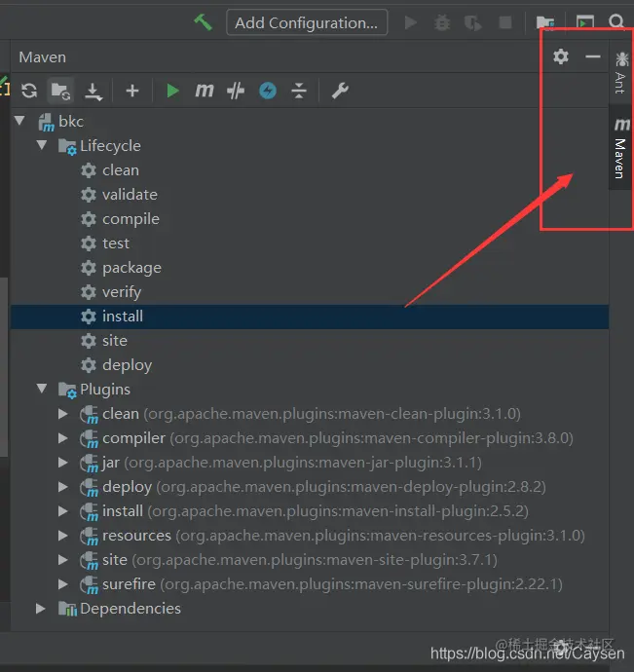Screen dimensions: 634x672
Task: Expand the surefire plugin node
Action: click(x=63, y=584)
